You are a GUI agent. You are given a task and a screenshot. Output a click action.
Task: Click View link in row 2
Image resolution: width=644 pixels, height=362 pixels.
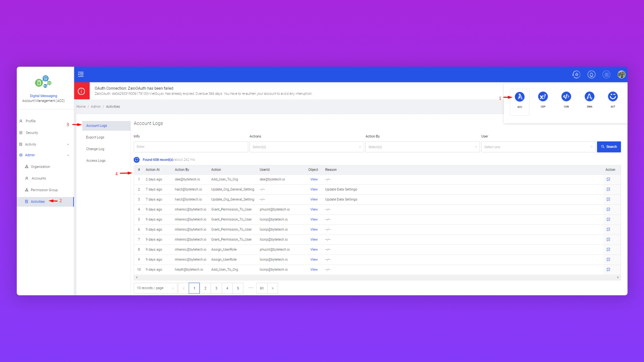314,189
